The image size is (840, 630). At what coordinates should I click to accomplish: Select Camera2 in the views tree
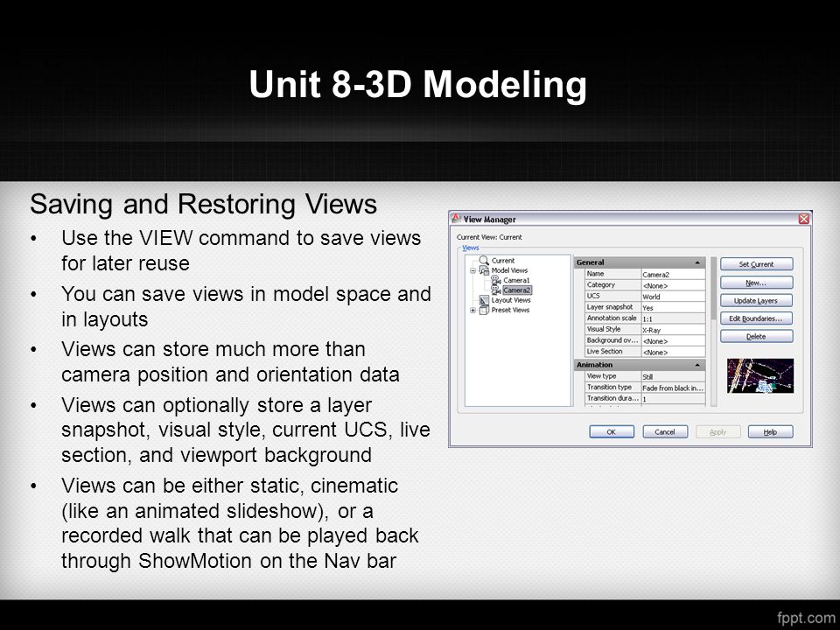point(517,290)
